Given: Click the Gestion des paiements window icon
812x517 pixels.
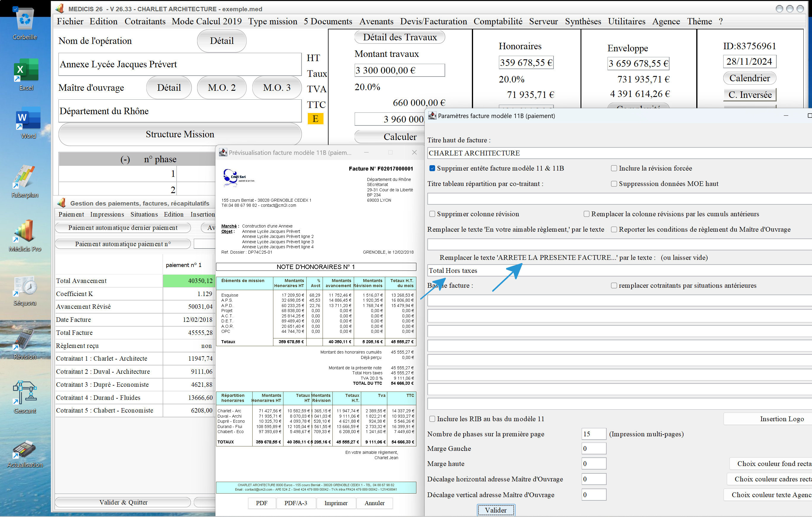Looking at the screenshot, I should pos(61,203).
